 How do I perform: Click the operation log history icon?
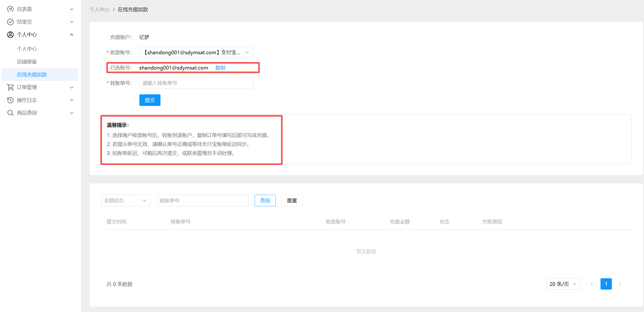[10, 100]
